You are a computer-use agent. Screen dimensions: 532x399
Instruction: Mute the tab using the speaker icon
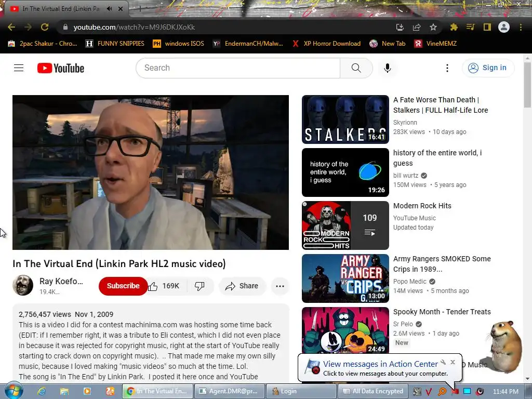(109, 9)
